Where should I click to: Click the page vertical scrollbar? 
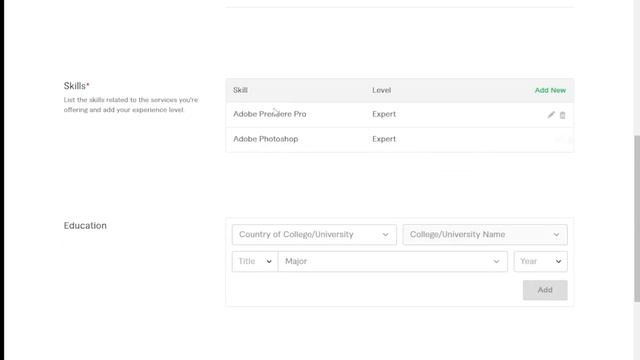(x=637, y=218)
